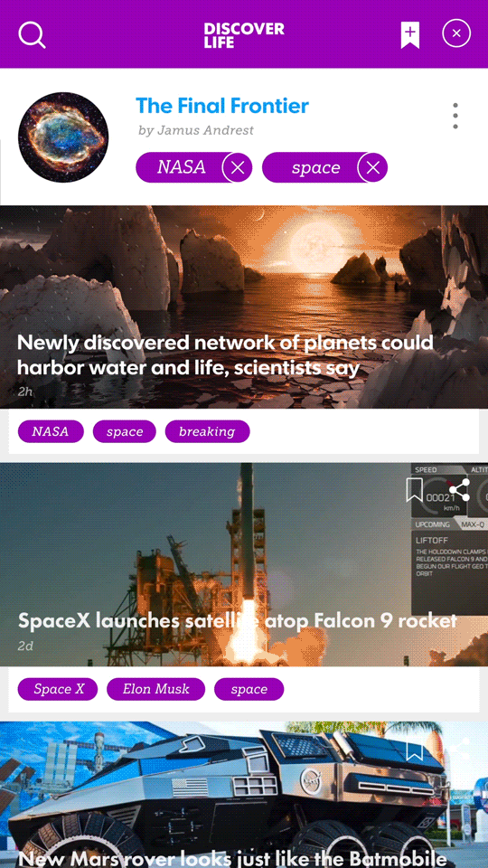
Task: Open The Final Frontier nebula avatar
Action: pyautogui.click(x=63, y=137)
